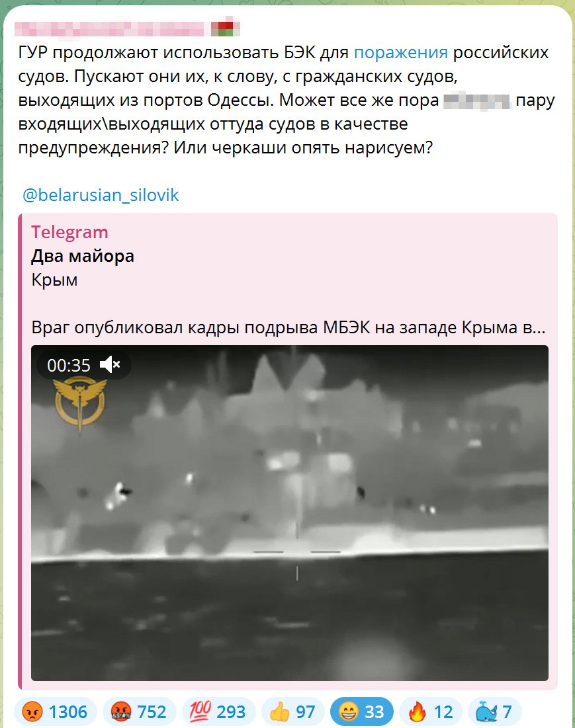Open the поражения hyperlink in message
This screenshot has width=575, height=728.
pyautogui.click(x=401, y=52)
